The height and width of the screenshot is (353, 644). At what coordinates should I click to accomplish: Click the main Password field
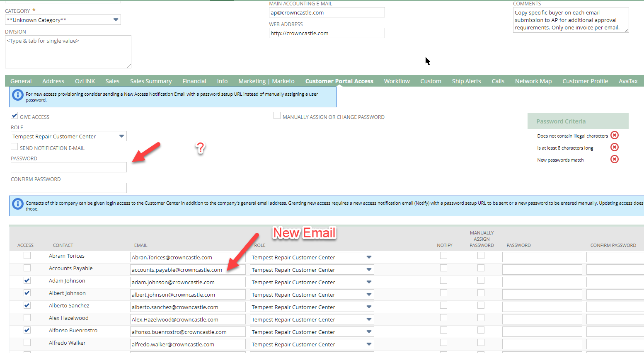[x=69, y=167]
